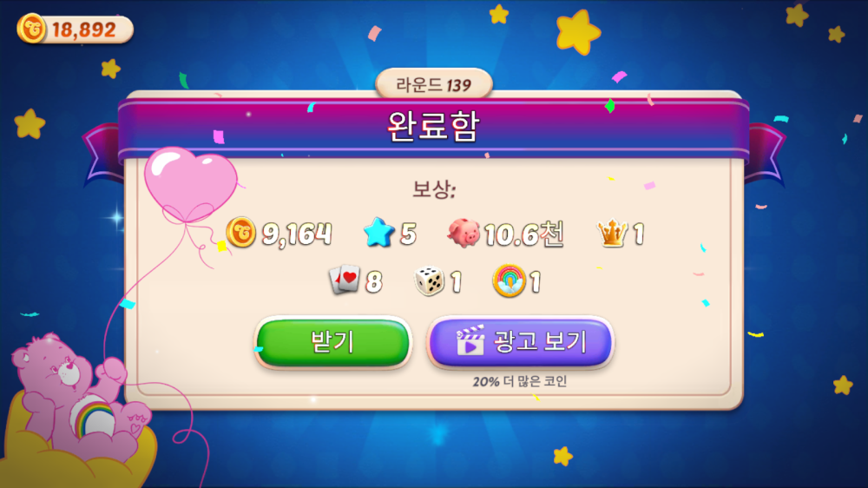Click the purple 광고 보기 watch ad button
The image size is (868, 488).
tap(520, 342)
